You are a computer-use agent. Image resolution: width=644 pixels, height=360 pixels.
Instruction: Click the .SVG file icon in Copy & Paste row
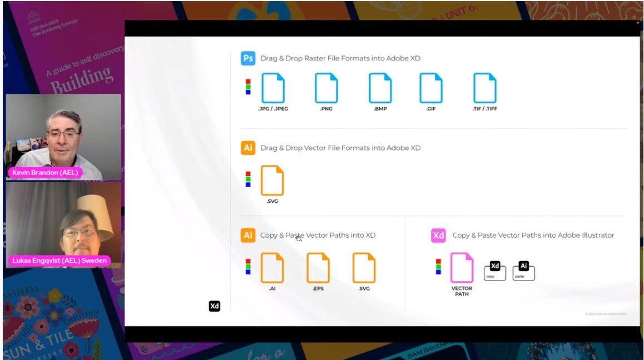pyautogui.click(x=364, y=268)
